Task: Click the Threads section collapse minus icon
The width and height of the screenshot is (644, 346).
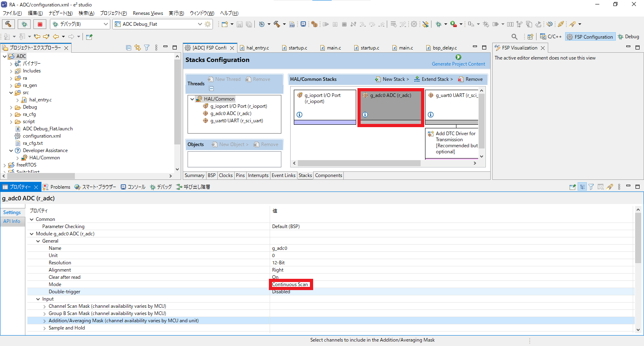Action: (x=211, y=89)
